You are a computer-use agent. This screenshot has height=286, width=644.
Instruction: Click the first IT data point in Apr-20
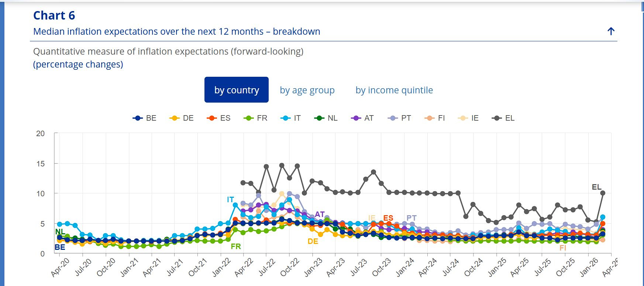click(60, 224)
